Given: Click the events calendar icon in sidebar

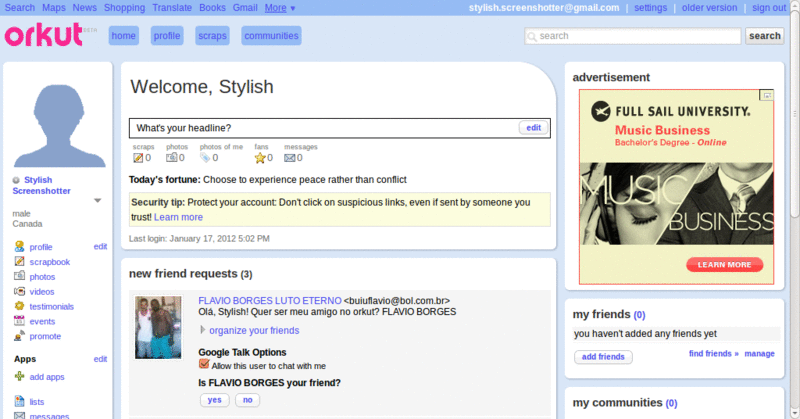Looking at the screenshot, I should 19,321.
